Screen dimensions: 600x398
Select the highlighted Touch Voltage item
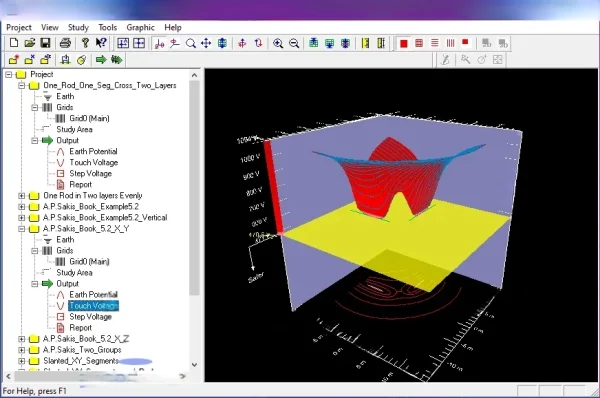93,306
